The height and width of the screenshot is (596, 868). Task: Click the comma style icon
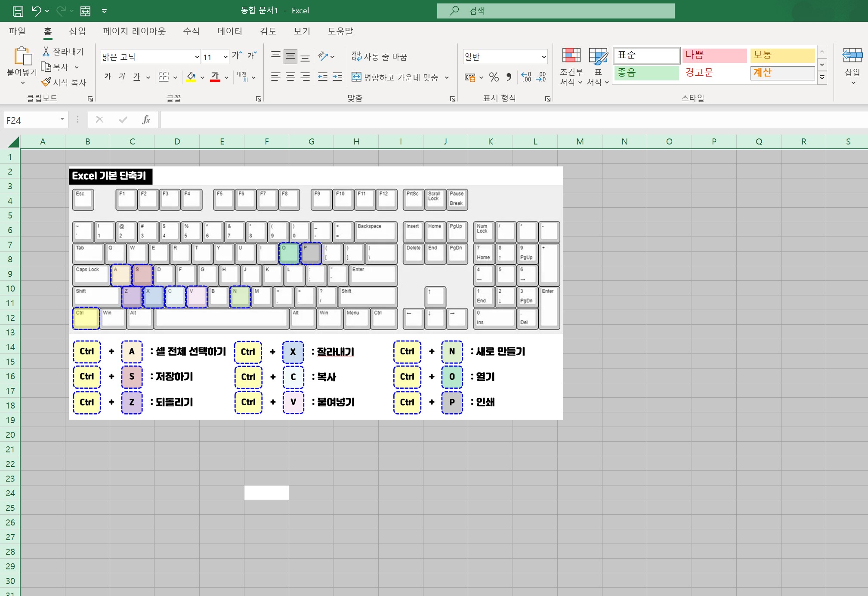click(x=509, y=77)
